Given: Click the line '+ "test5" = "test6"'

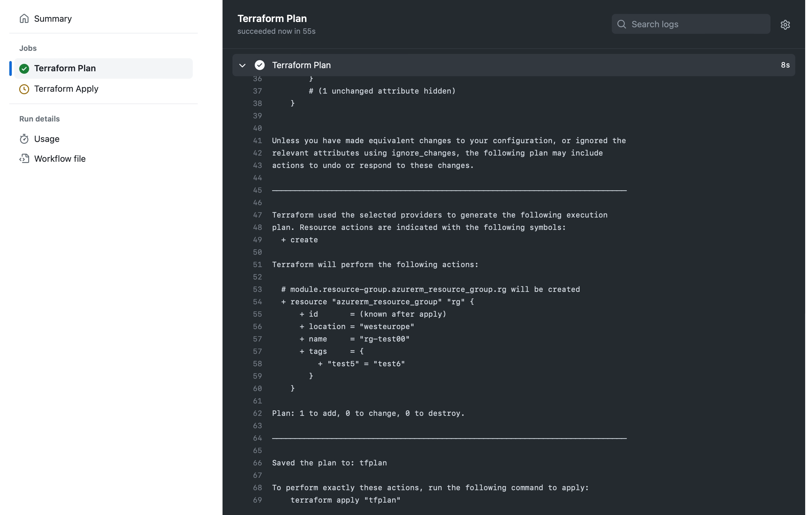Looking at the screenshot, I should (x=361, y=364).
